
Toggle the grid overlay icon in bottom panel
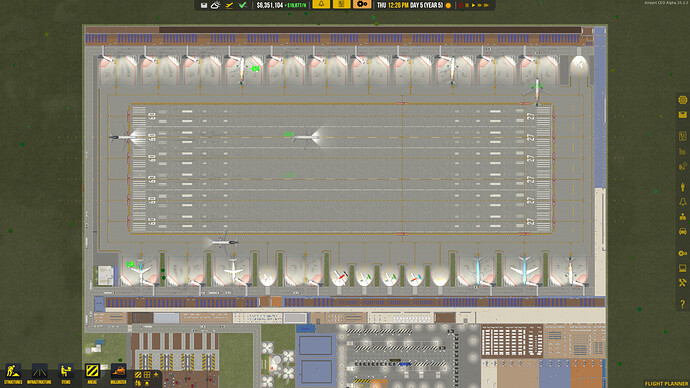pyautogui.click(x=147, y=375)
